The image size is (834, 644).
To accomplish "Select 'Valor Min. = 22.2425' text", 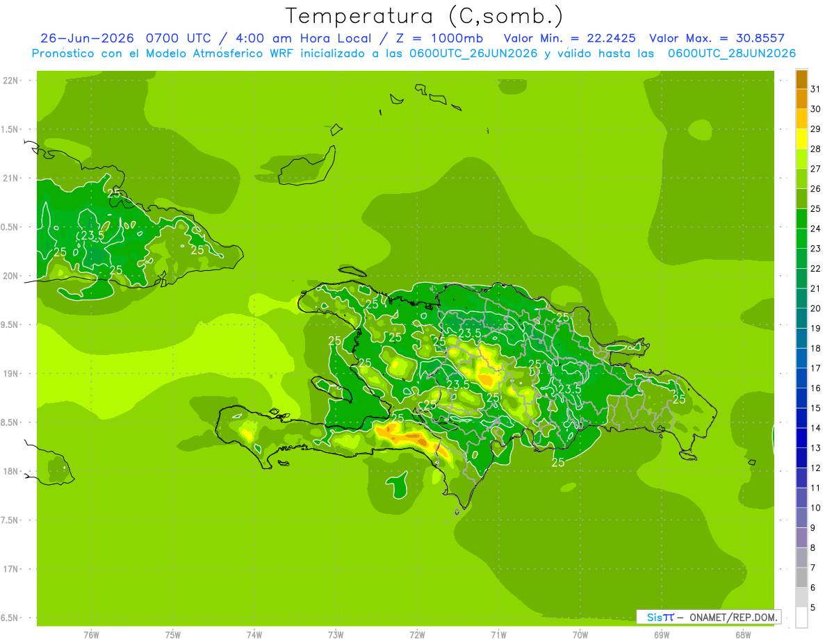I will (x=570, y=38).
